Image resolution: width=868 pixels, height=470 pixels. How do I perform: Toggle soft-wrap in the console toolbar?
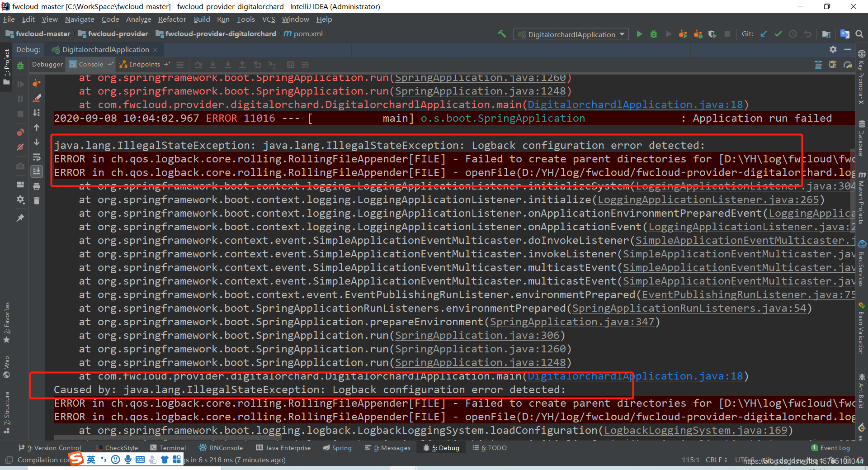pos(37,157)
